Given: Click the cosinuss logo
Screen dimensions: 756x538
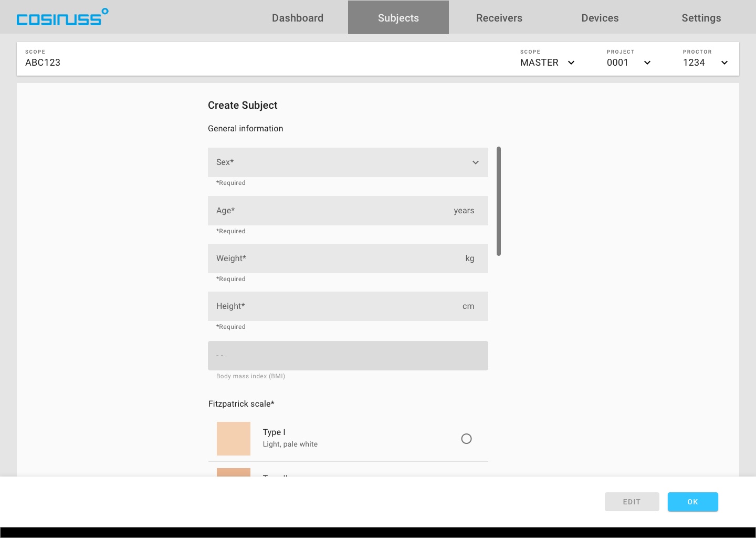Looking at the screenshot, I should (62, 17).
